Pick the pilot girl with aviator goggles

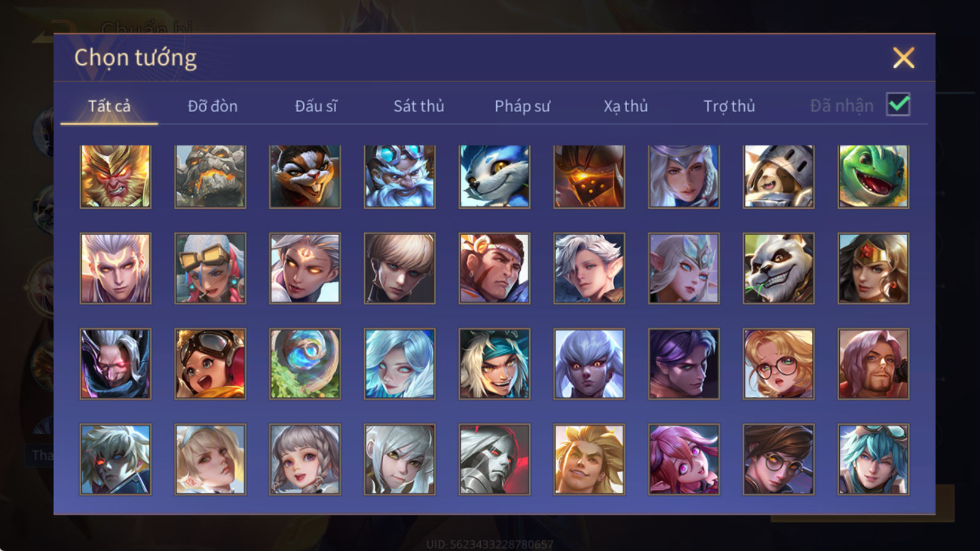tap(210, 364)
